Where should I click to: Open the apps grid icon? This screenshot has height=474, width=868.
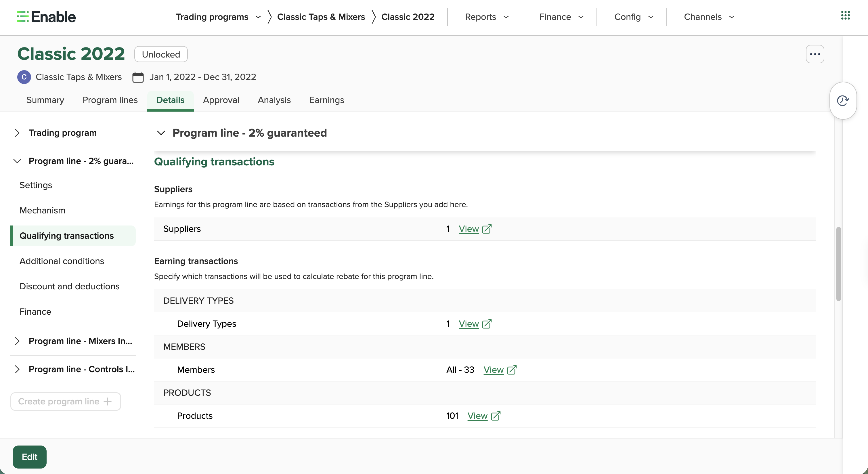pyautogui.click(x=845, y=16)
